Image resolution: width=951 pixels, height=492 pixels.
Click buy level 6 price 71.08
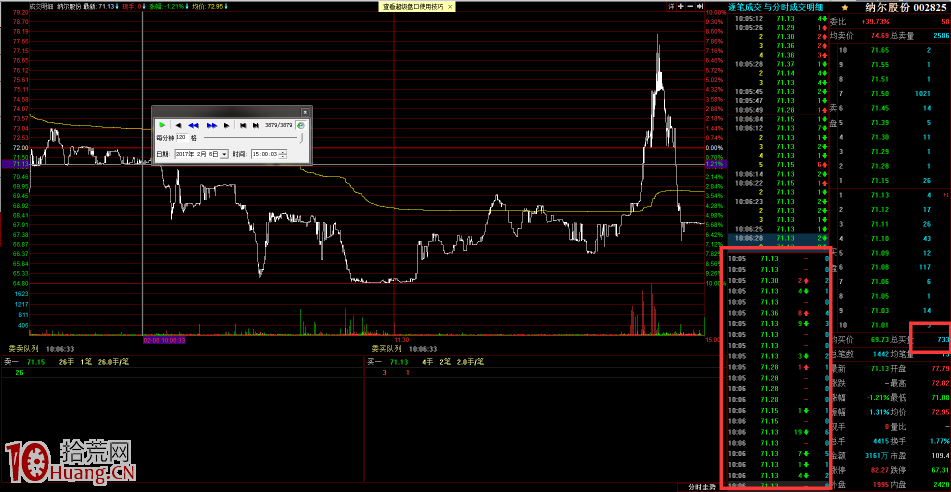pos(879,267)
